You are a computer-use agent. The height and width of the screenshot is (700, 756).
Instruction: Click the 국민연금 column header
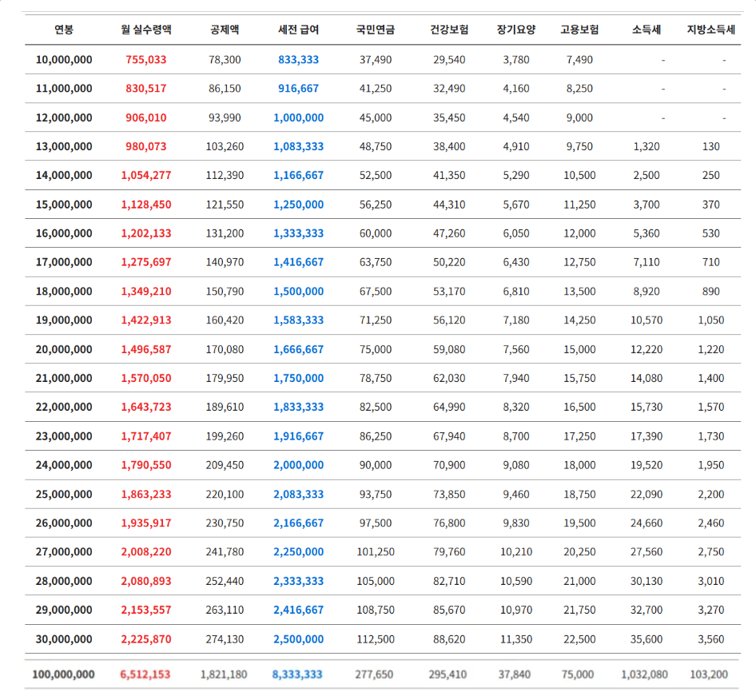coord(376,30)
